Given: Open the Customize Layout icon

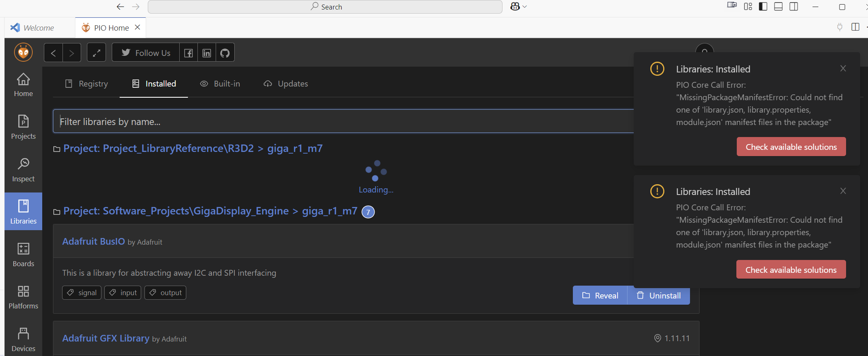Looking at the screenshot, I should 748,7.
